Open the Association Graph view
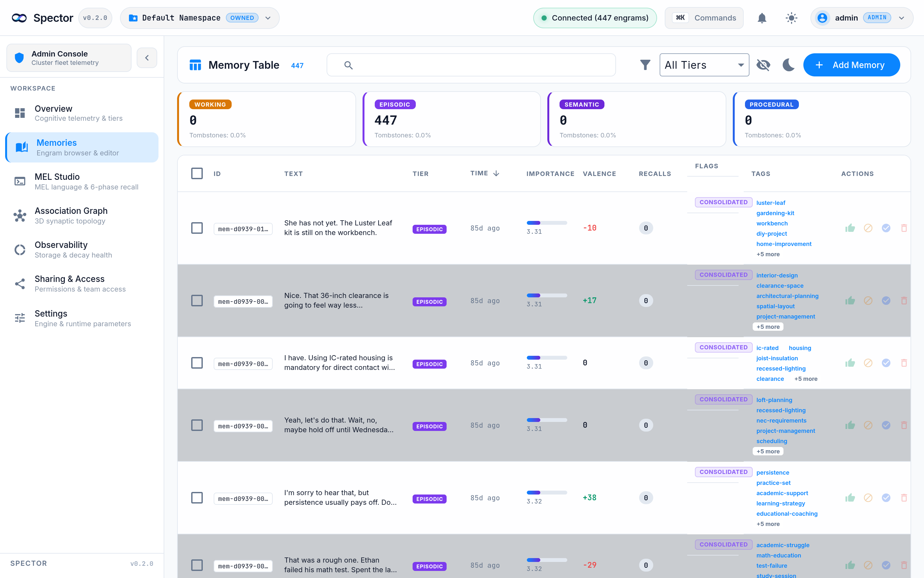 point(82,215)
